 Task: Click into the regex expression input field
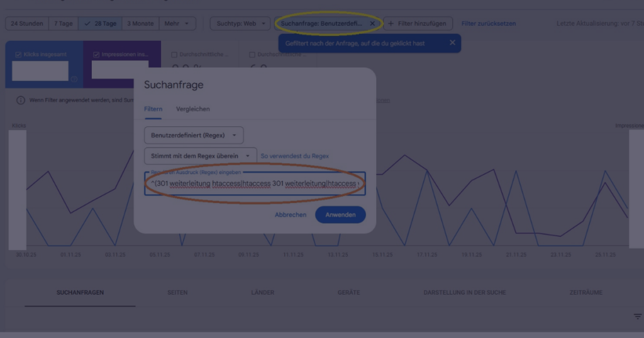pyautogui.click(x=255, y=183)
